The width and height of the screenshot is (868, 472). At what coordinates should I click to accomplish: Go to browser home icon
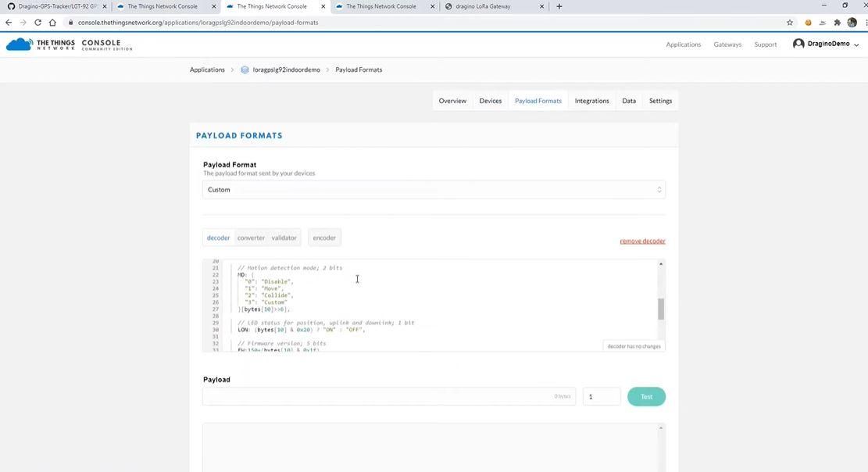tap(52, 23)
